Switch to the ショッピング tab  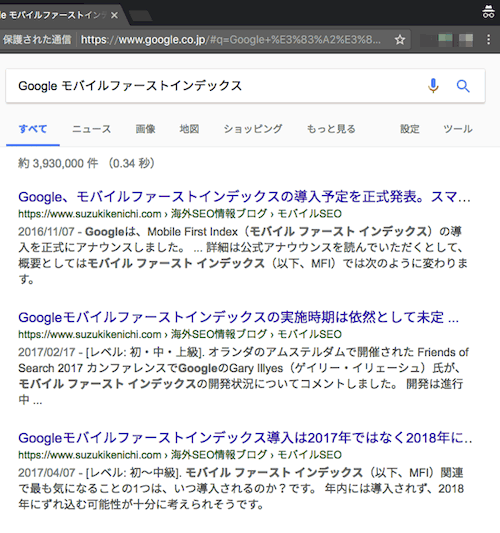(x=253, y=129)
